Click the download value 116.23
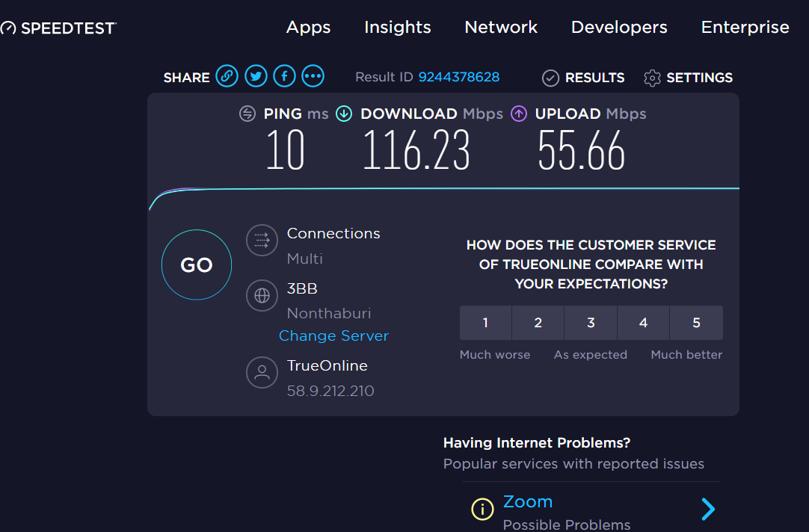This screenshot has height=532, width=809. (416, 150)
